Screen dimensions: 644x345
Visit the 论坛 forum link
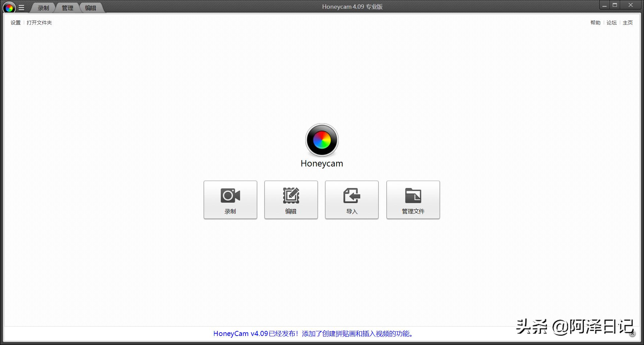coord(611,23)
